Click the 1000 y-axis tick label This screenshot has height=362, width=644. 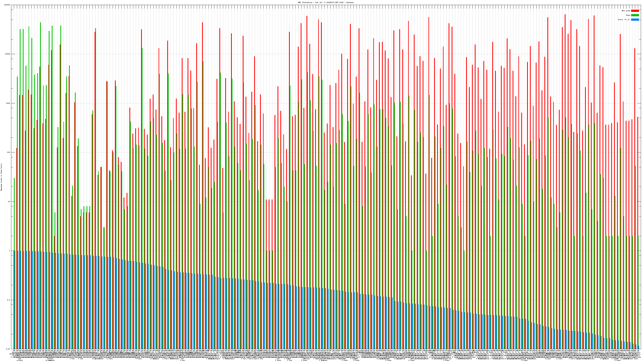8,103
